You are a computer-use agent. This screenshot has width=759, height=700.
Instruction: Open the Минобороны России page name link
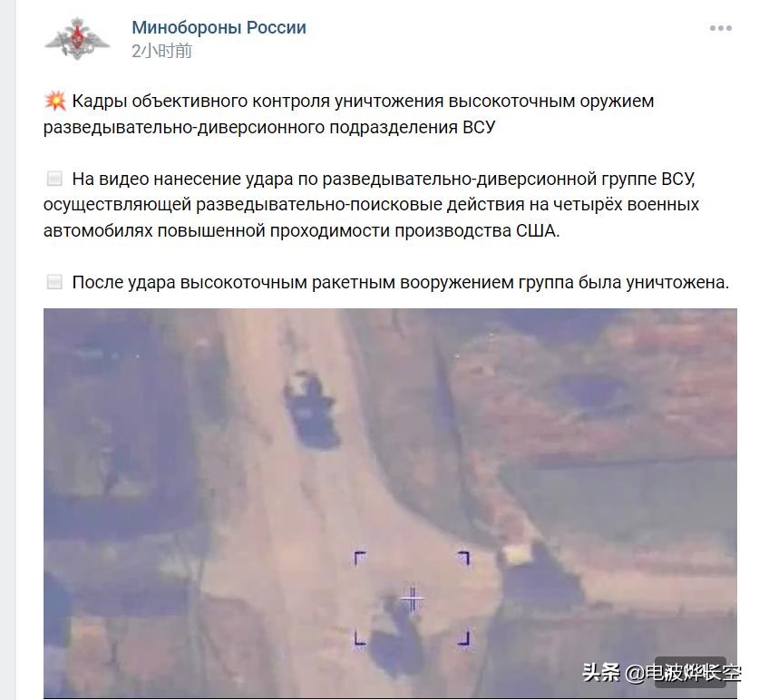click(219, 27)
